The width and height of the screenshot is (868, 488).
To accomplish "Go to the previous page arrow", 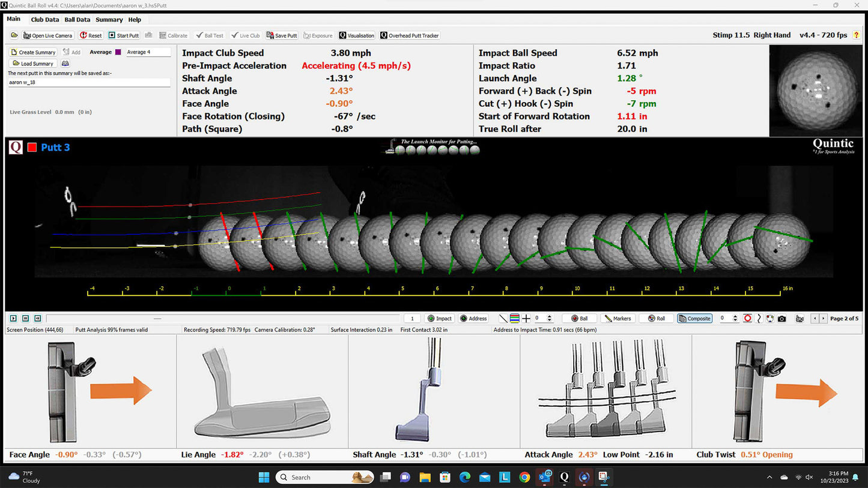I will pyautogui.click(x=815, y=319).
